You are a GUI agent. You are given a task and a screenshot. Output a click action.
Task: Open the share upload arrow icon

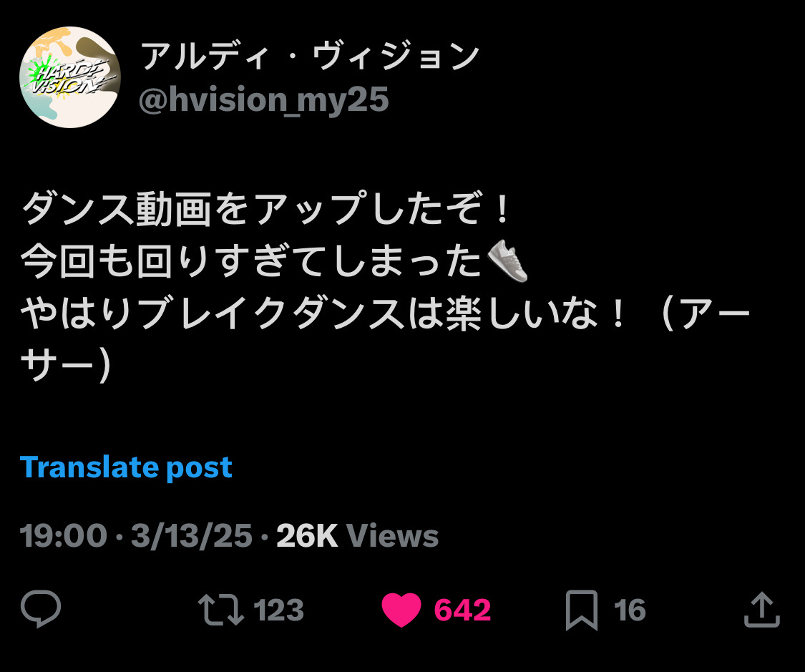point(762,609)
